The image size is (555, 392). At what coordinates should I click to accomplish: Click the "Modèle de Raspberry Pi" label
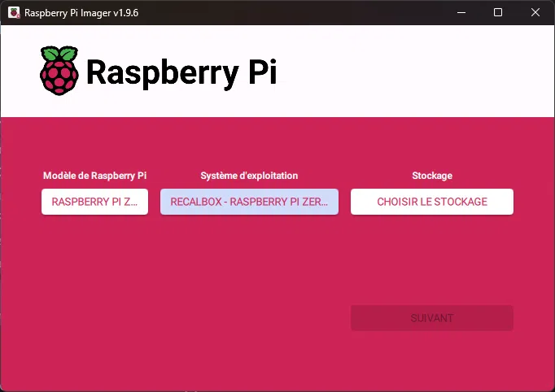pyautogui.click(x=94, y=176)
